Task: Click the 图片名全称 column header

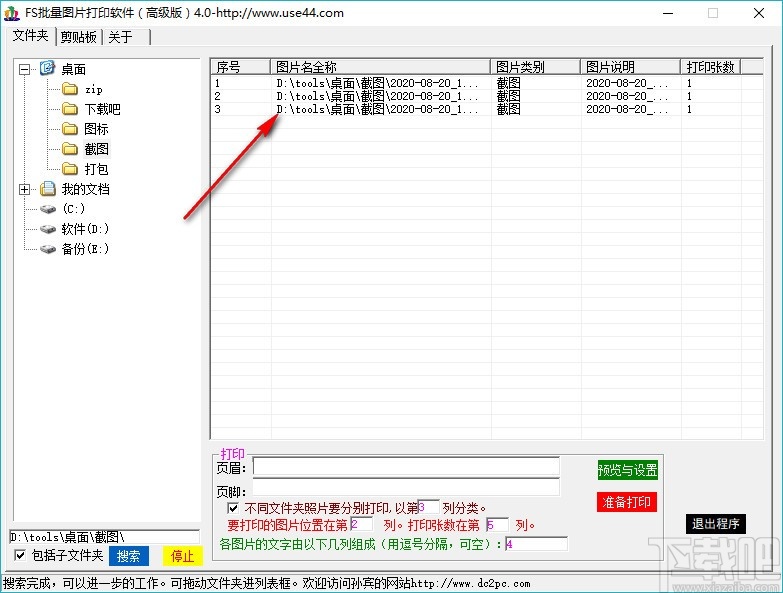Action: [380, 67]
